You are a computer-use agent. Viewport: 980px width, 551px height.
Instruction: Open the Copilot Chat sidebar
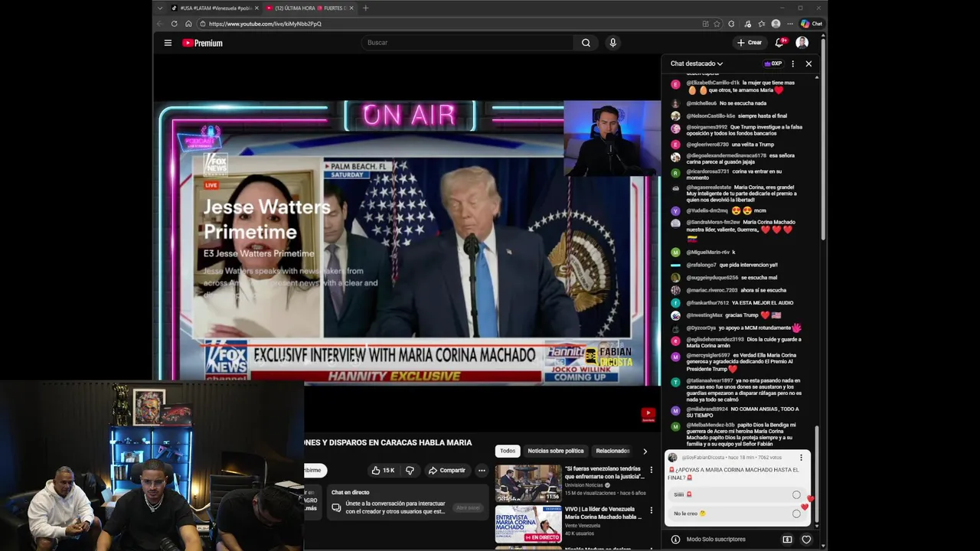(x=812, y=24)
